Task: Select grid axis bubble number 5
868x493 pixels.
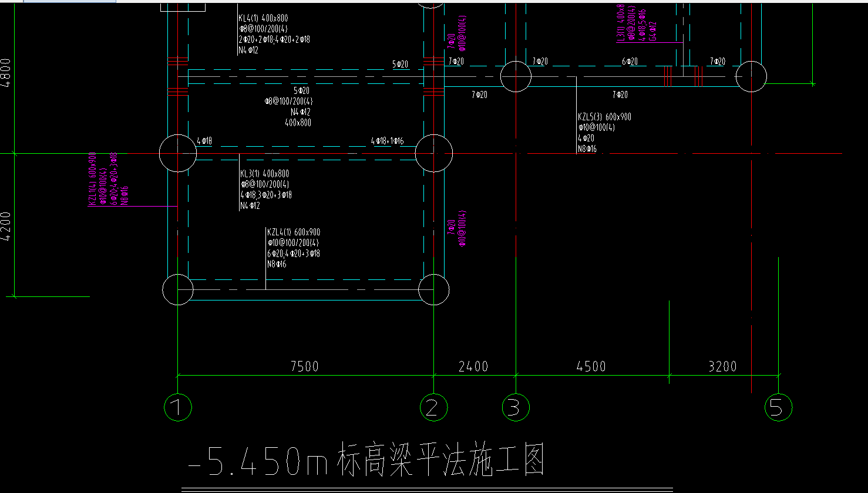Action: (778, 407)
